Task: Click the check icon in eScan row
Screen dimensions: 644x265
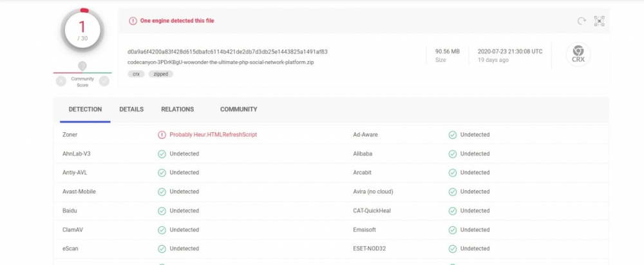Action: [x=162, y=248]
